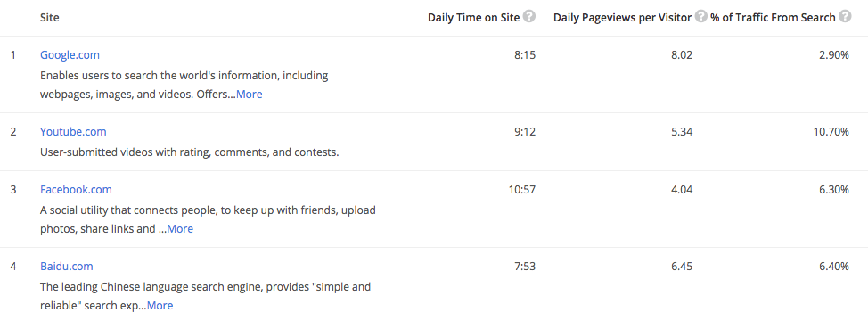This screenshot has width=868, height=321.
Task: Show help tooltip for % of Traffic From Search
Action: (845, 17)
